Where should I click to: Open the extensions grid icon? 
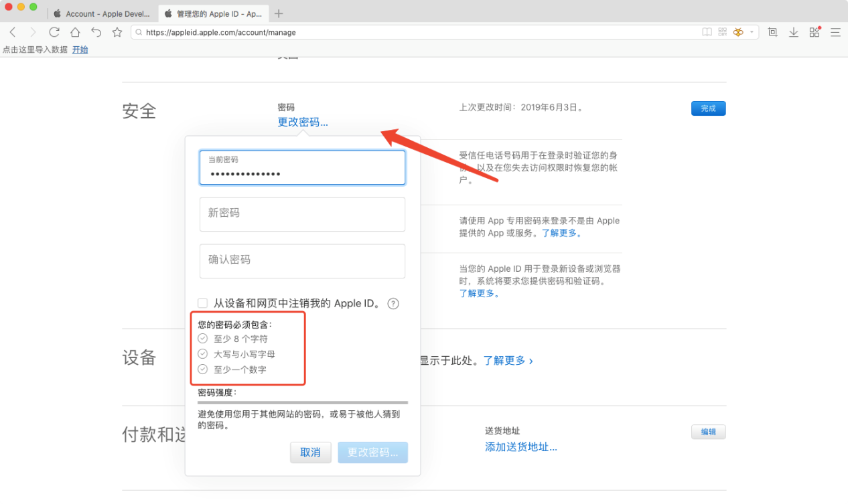click(815, 32)
